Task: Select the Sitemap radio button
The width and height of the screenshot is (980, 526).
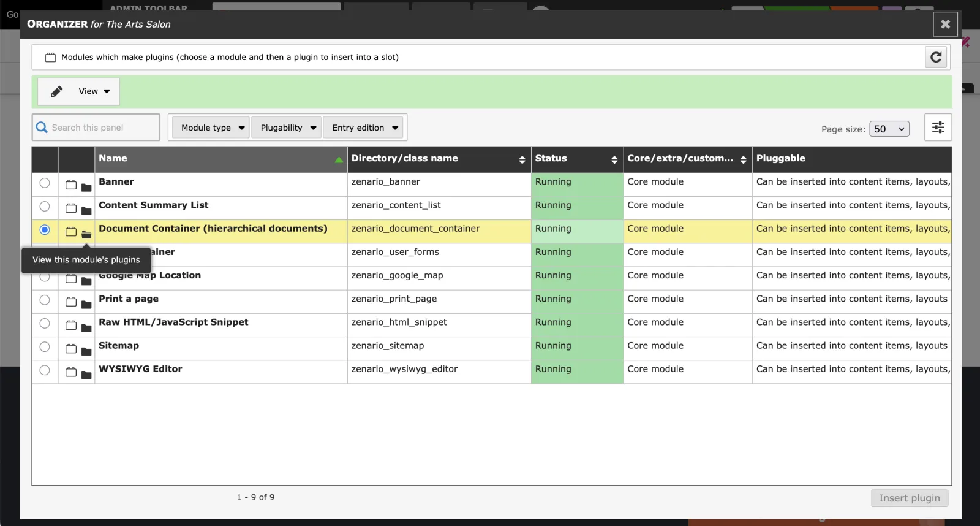Action: pos(45,346)
